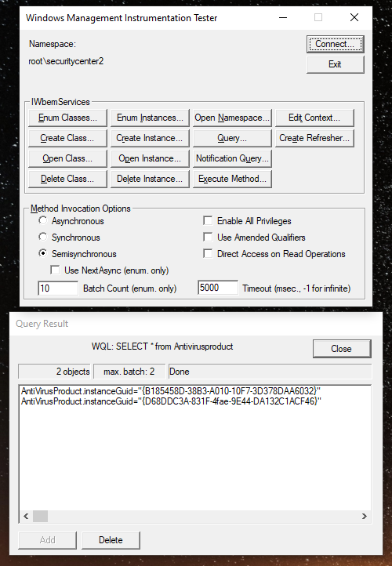Toggle Use Amended Qualifiers checkbox
This screenshot has height=566, width=392.
pyautogui.click(x=208, y=238)
